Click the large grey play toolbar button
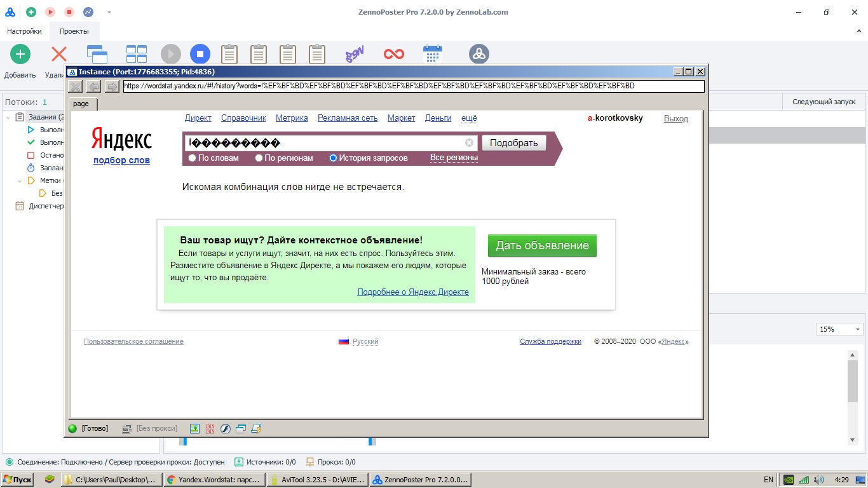Viewport: 868px width, 488px height. point(171,54)
